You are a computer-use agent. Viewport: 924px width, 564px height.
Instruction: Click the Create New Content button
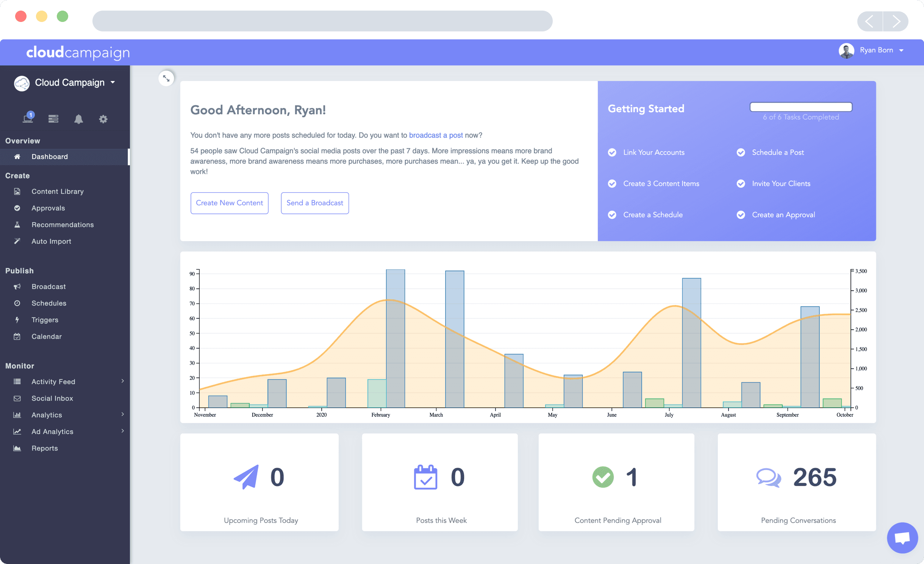tap(229, 203)
